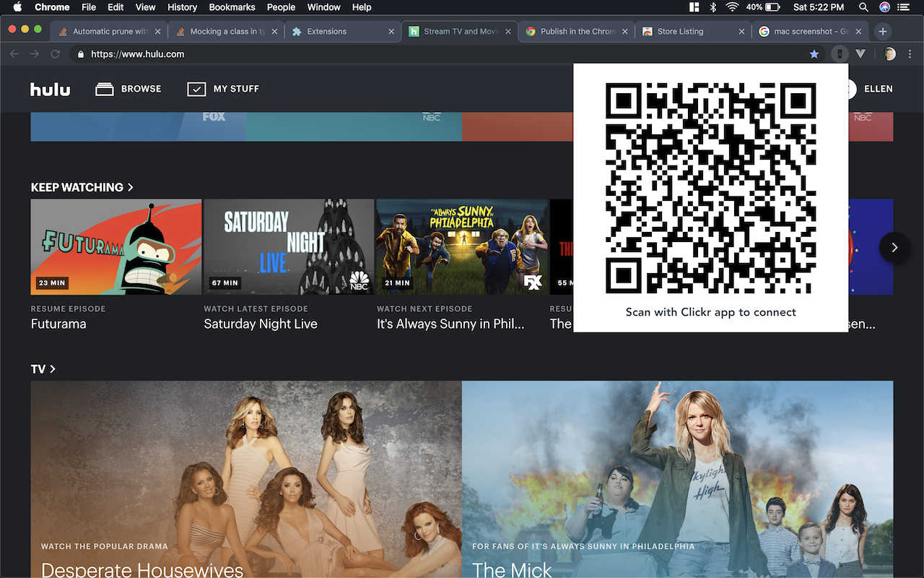924x578 pixels.
Task: Click the Browse stack icon
Action: [105, 90]
